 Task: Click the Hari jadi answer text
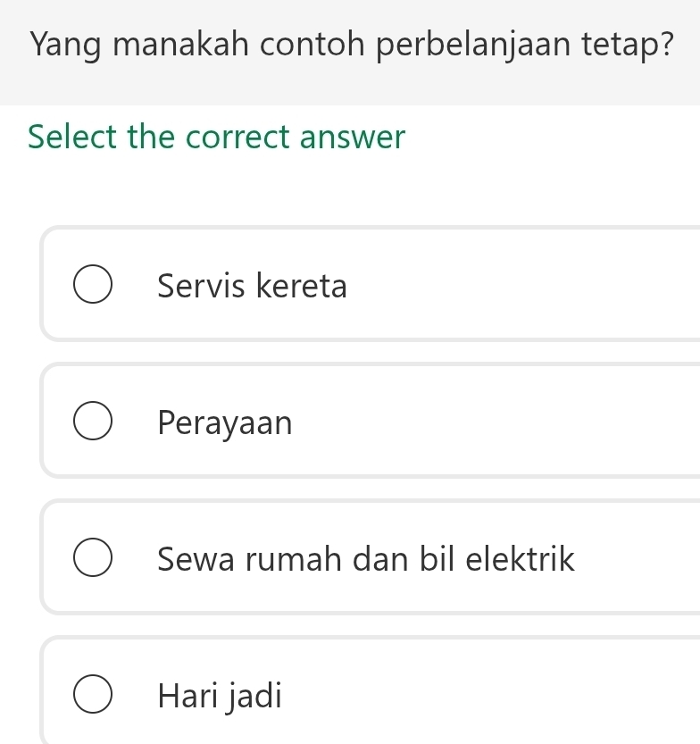(x=220, y=696)
